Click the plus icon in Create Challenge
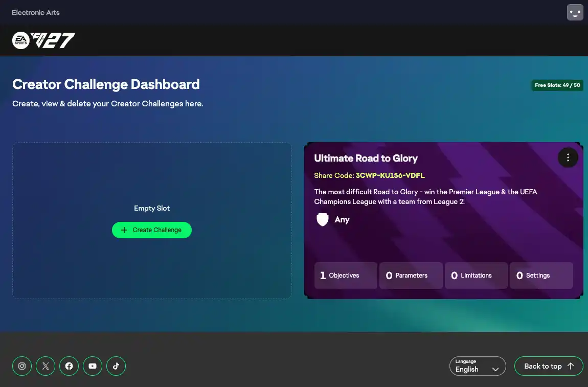The width and height of the screenshot is (588, 387). [x=124, y=230]
